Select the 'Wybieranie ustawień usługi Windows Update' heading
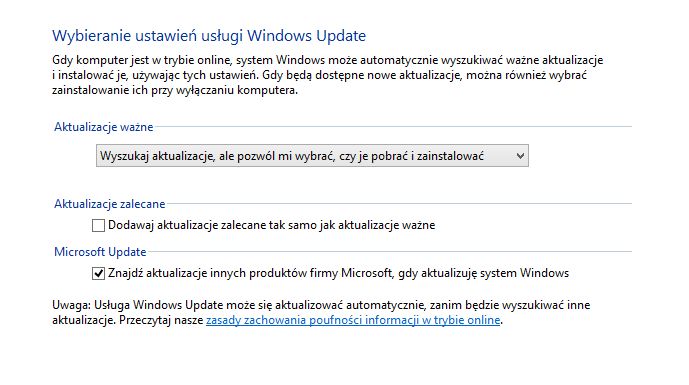689x385 pixels. point(209,36)
